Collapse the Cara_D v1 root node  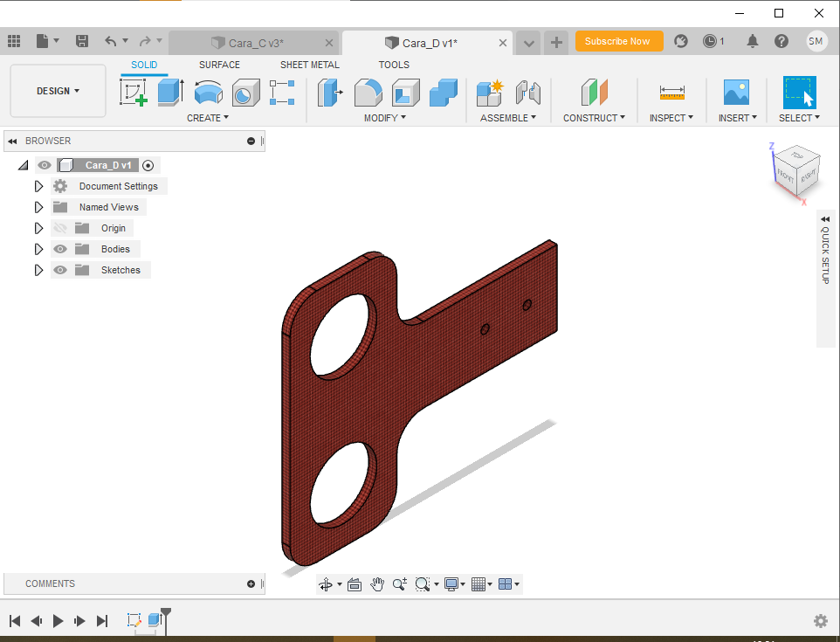click(x=23, y=166)
